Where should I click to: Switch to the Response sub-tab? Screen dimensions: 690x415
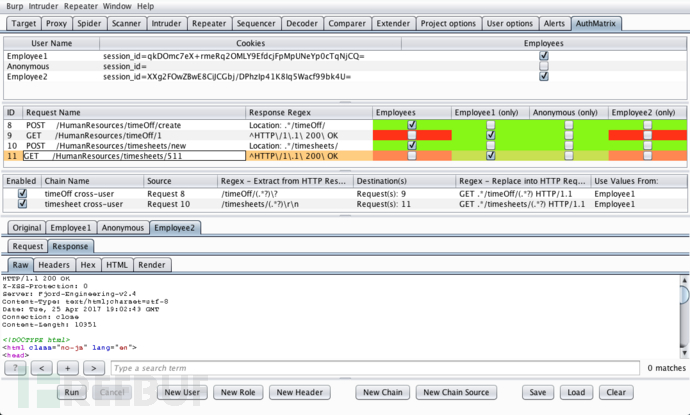coord(70,246)
